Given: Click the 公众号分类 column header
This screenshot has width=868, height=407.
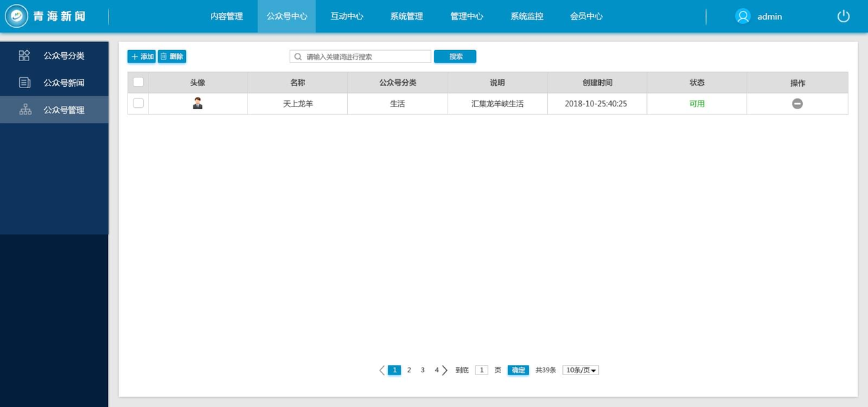Looking at the screenshot, I should coord(397,83).
